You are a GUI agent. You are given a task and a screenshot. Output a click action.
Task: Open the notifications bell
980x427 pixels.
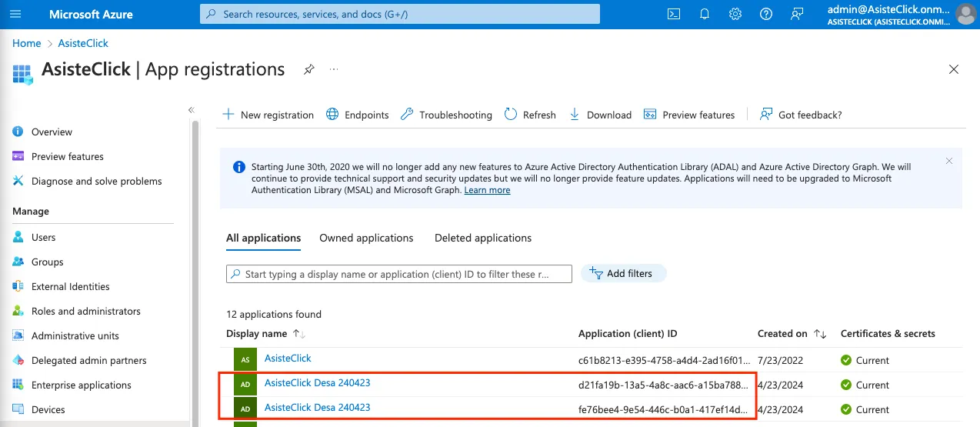(x=705, y=14)
